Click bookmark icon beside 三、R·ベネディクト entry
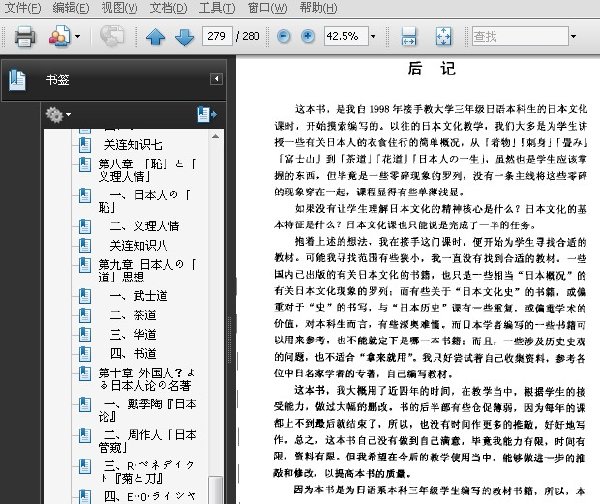Viewport: 600px width, 504px height. (85, 466)
